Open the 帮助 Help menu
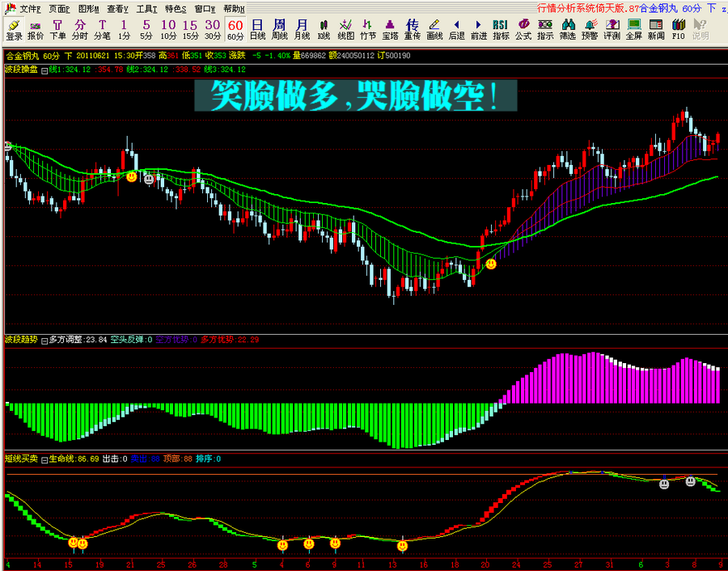 pyautogui.click(x=234, y=9)
